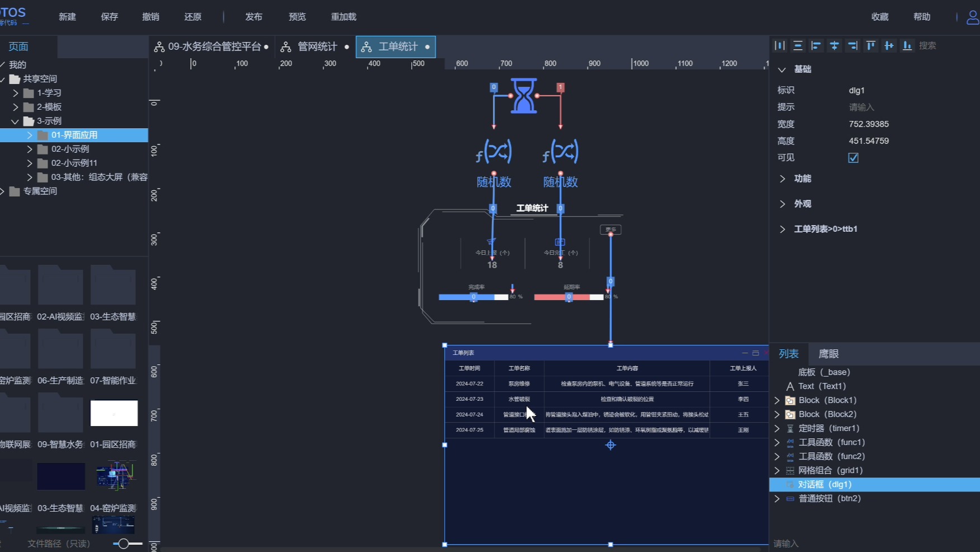
Task: Select 对话框 (dlg1) in list
Action: click(x=875, y=484)
